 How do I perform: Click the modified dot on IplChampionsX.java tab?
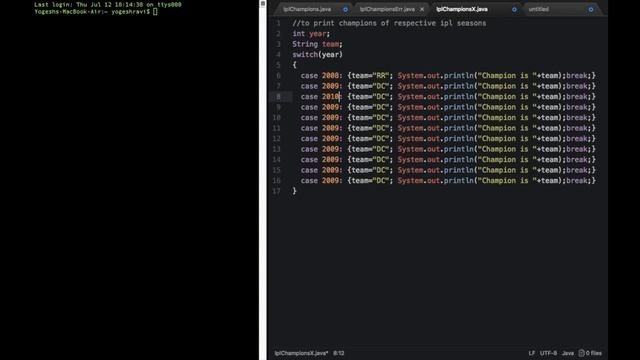(514, 9)
